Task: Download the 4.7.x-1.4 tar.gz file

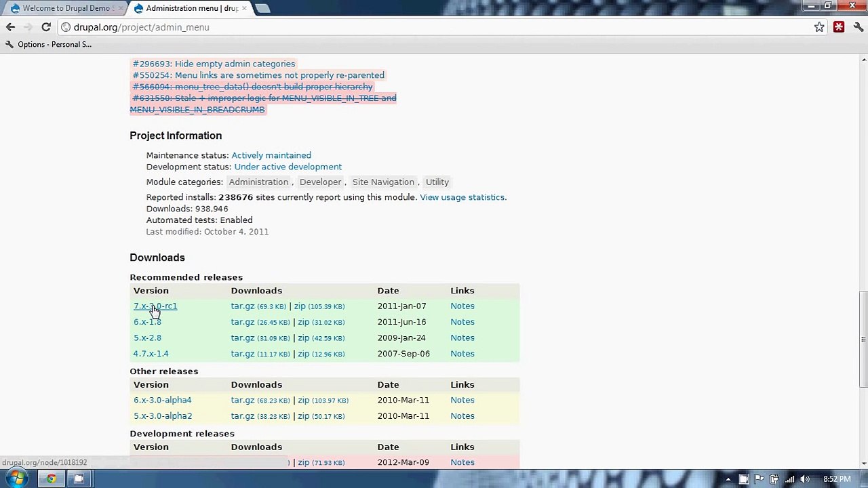Action: [x=243, y=354]
